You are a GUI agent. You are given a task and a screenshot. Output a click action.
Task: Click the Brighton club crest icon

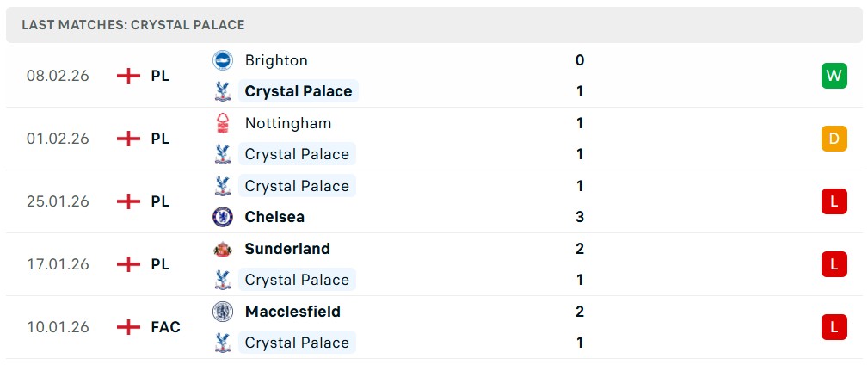(223, 60)
